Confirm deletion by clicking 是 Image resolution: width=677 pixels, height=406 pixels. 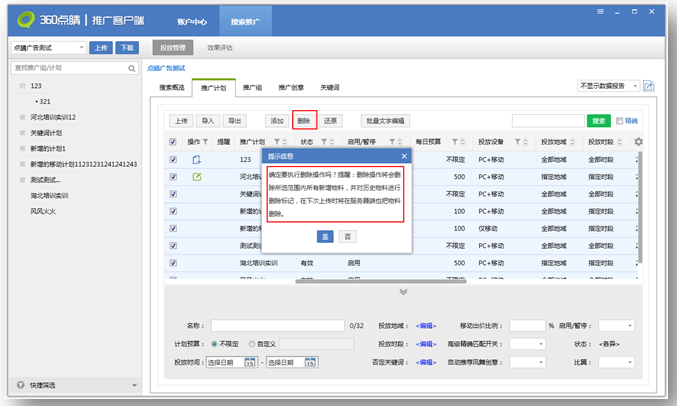(x=325, y=236)
